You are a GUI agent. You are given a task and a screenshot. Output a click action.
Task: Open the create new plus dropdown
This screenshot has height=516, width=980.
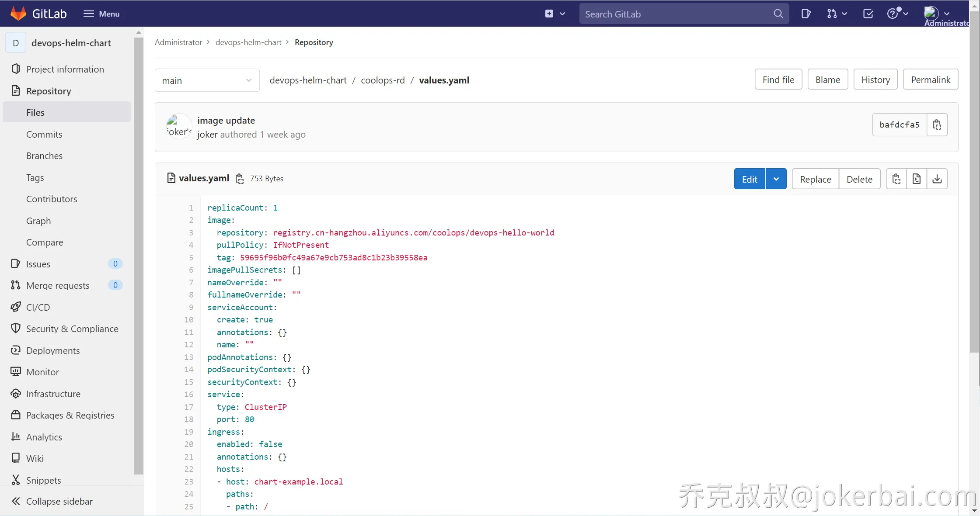pos(555,14)
